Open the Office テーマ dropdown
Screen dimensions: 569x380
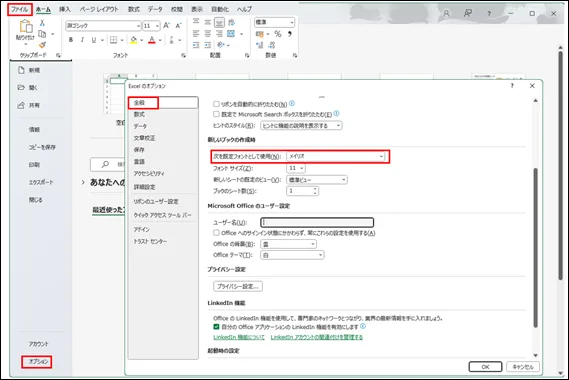(292, 255)
